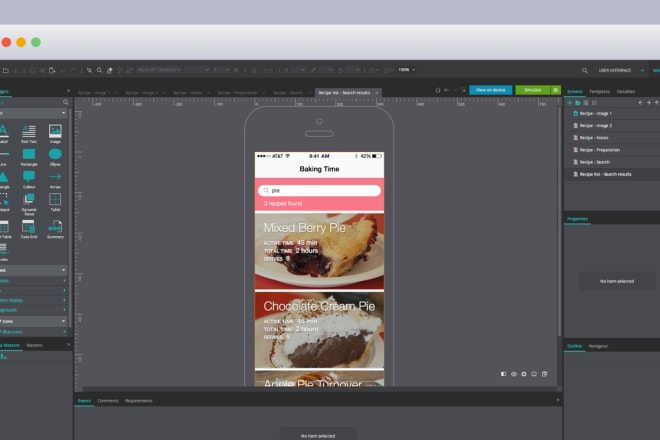Close the 'Recipe list - Search results' tab
660x440 pixels.
coord(377,93)
